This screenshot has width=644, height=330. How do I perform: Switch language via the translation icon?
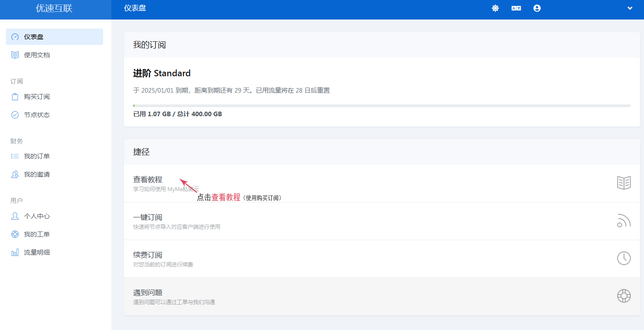click(516, 8)
